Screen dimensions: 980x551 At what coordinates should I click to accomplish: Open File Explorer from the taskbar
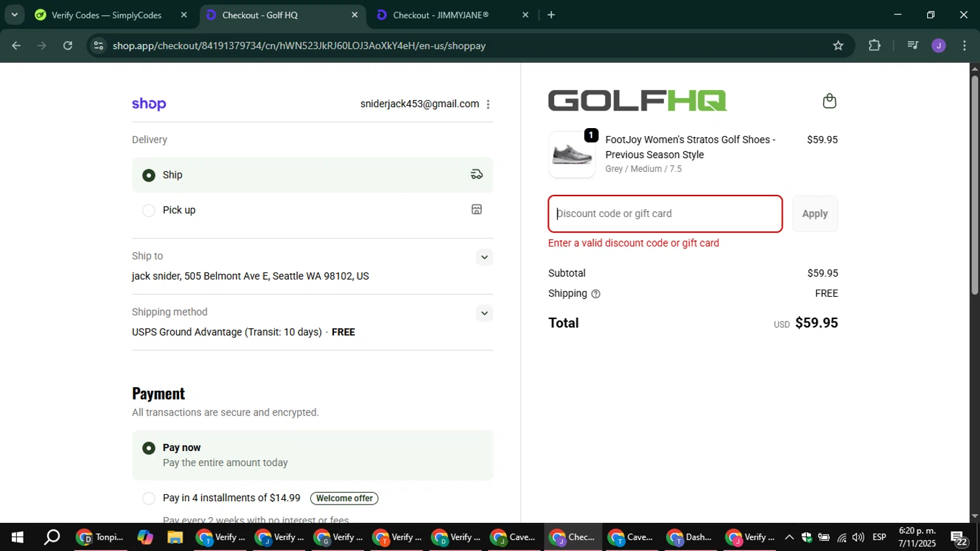click(174, 537)
